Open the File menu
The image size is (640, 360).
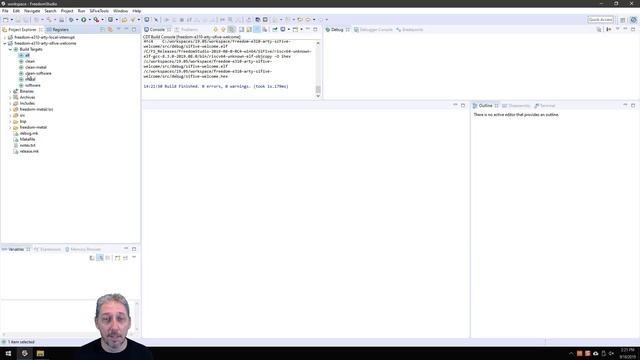click(5, 11)
